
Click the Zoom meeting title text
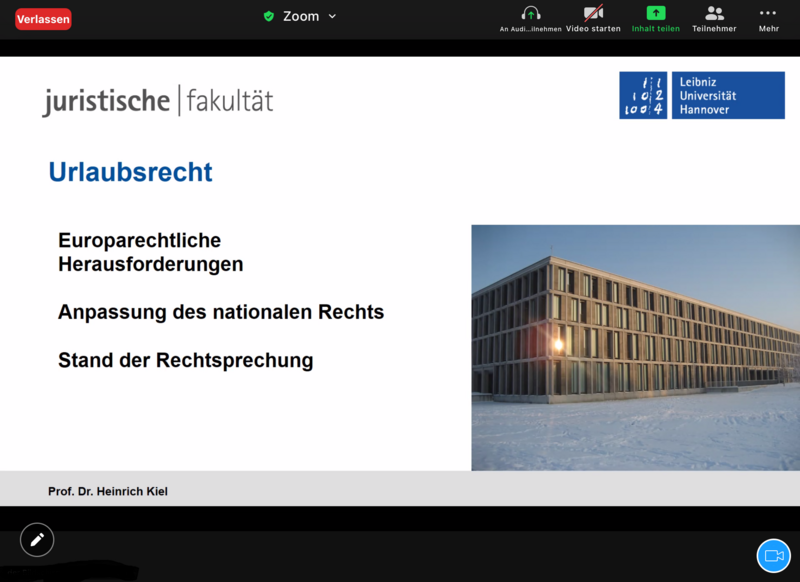tap(300, 16)
